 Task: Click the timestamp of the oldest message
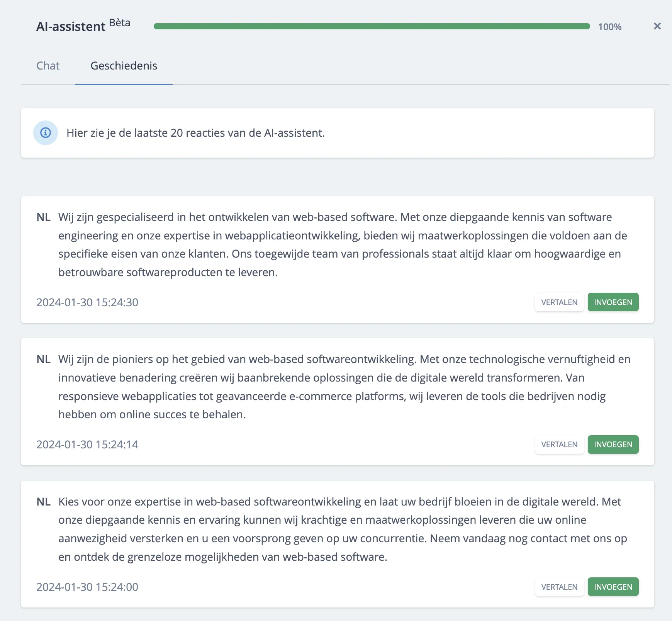click(x=87, y=587)
